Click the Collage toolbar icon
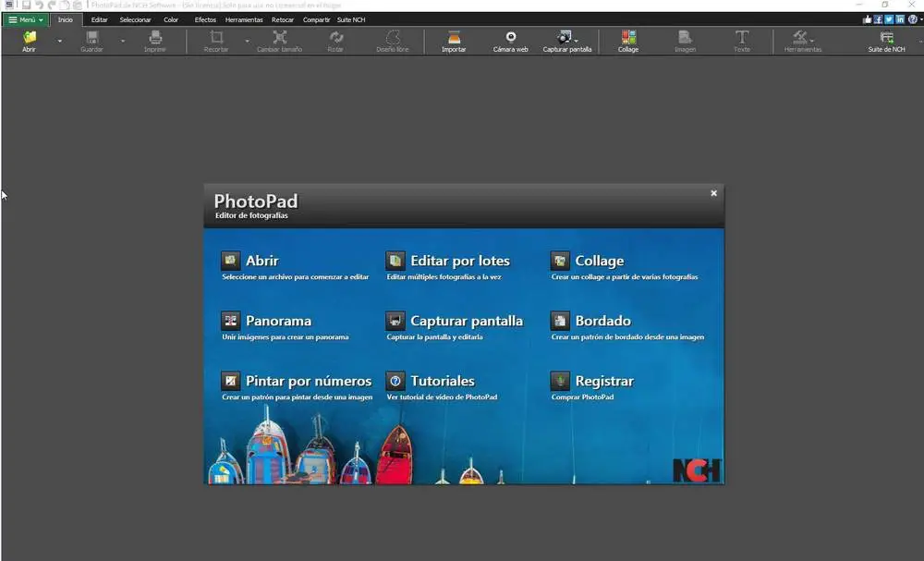 (628, 38)
